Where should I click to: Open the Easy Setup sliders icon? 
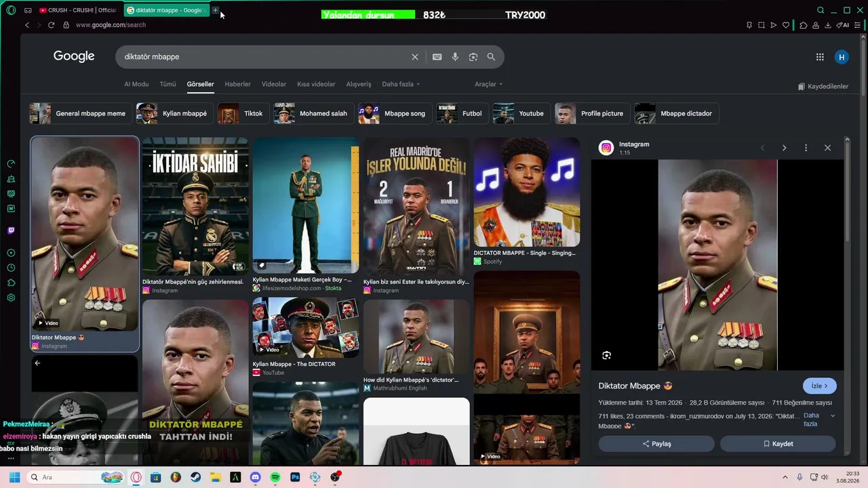[x=858, y=25]
